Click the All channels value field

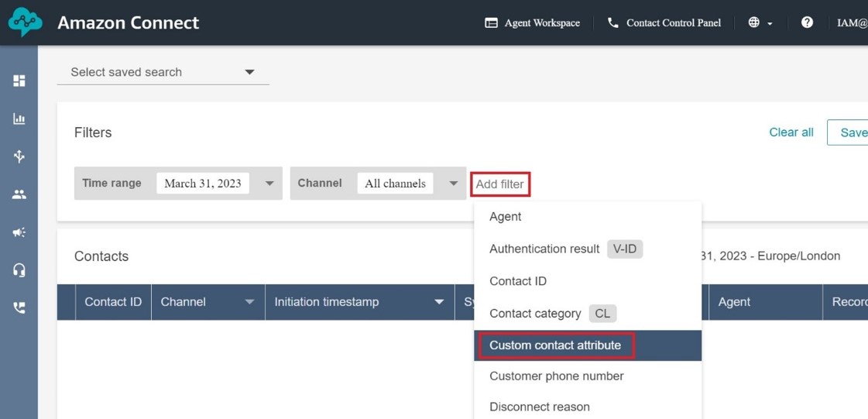[395, 184]
